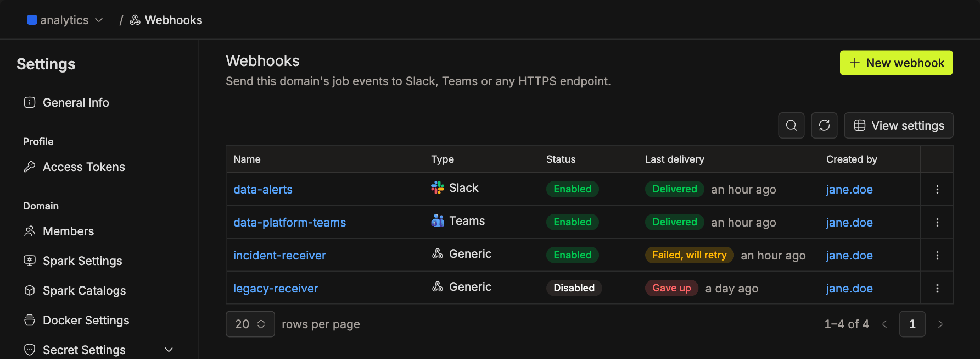Click the Spark Settings icon
Viewport: 980px width, 359px height.
[x=30, y=261]
